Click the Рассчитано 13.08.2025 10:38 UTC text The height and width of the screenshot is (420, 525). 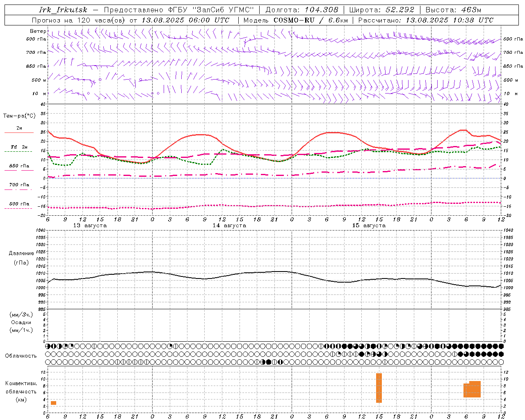pyautogui.click(x=426, y=20)
